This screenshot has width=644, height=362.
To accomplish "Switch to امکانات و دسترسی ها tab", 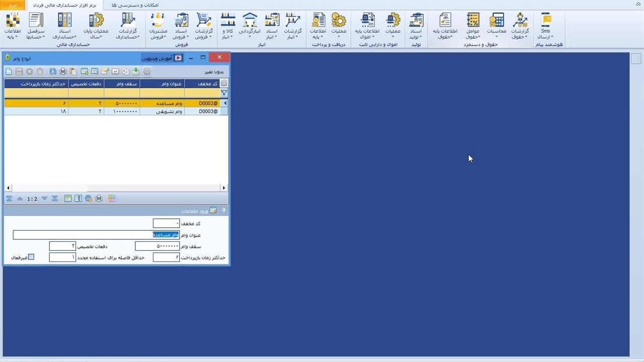I will click(x=135, y=5).
